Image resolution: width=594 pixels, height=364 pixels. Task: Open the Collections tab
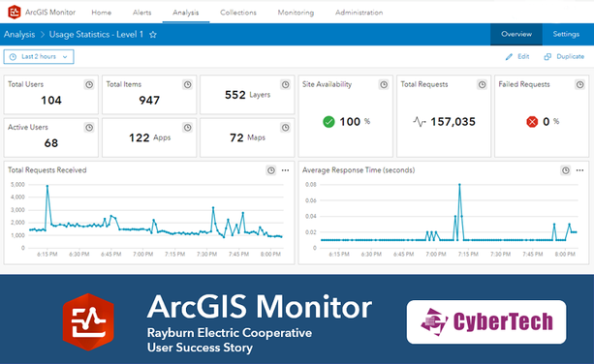click(x=238, y=13)
